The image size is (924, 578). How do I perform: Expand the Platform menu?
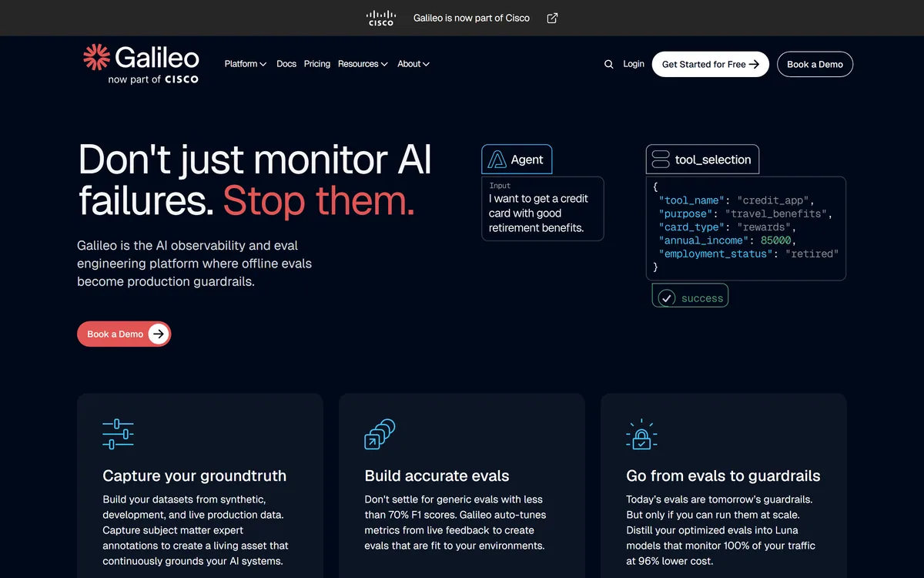tap(246, 64)
